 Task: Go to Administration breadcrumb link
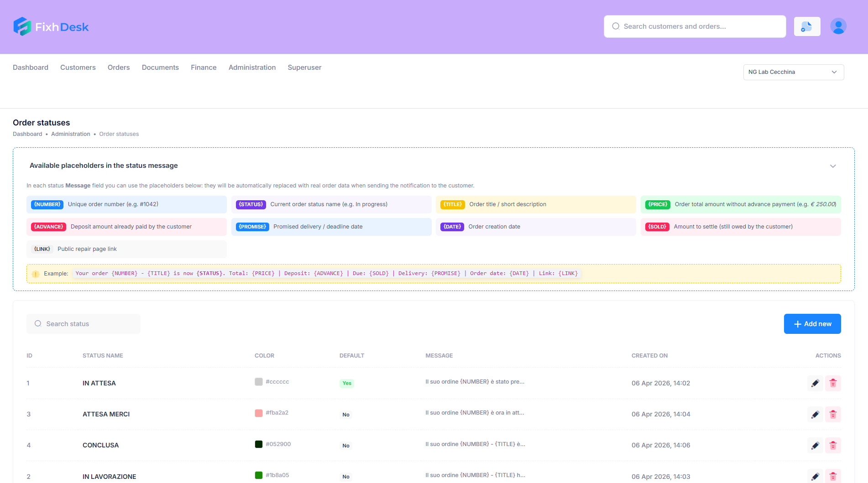(x=71, y=134)
